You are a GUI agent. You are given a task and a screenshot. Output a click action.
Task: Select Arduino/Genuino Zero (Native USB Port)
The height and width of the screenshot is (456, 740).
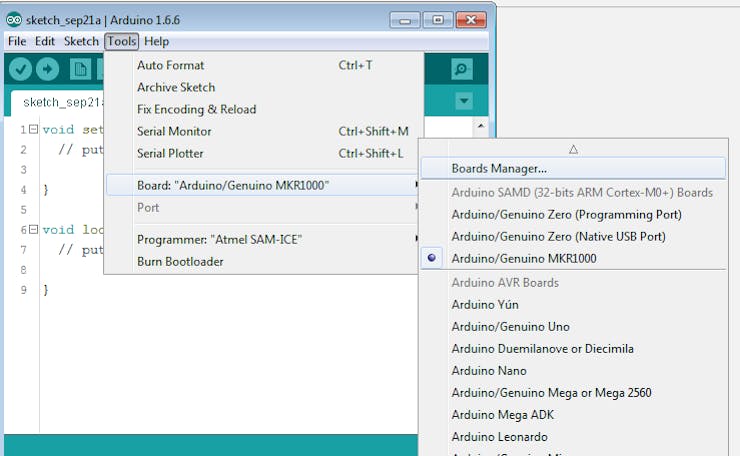pyautogui.click(x=573, y=236)
